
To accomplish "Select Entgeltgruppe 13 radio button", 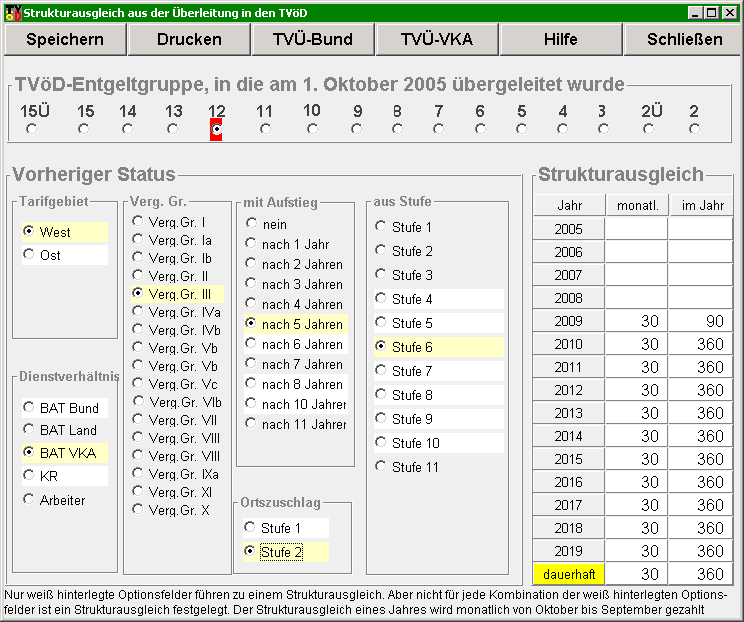I will pos(173,129).
